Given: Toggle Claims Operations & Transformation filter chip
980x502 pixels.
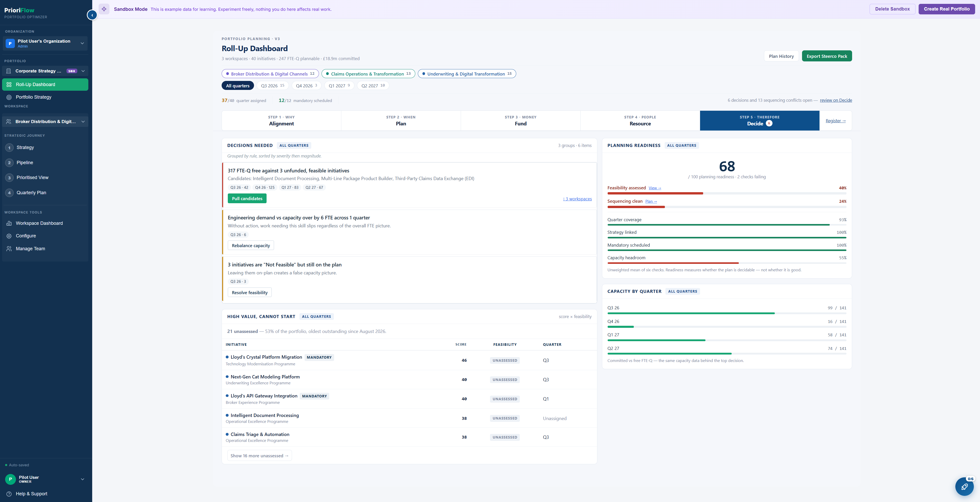Looking at the screenshot, I should point(368,74).
